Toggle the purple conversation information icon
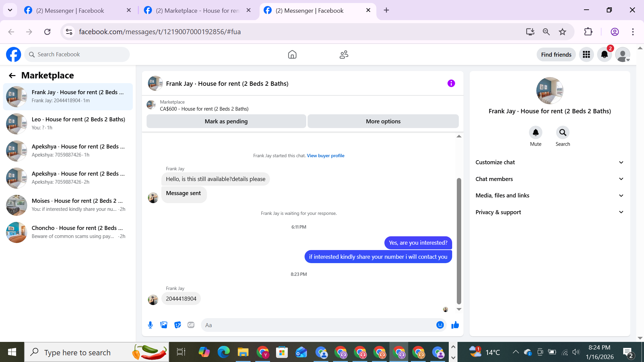644x362 pixels. tap(451, 83)
